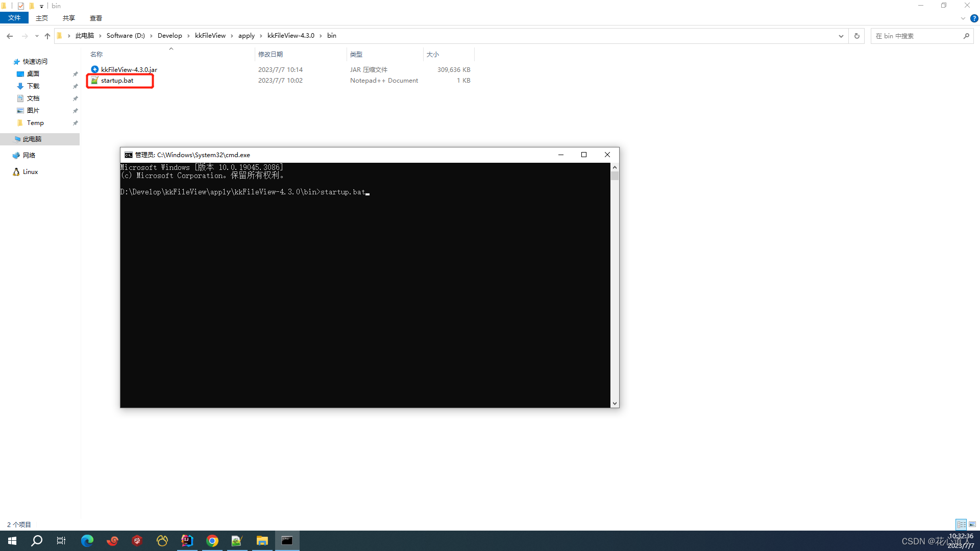Image resolution: width=980 pixels, height=551 pixels.
Task: Refresh the bin folder view
Action: [857, 36]
